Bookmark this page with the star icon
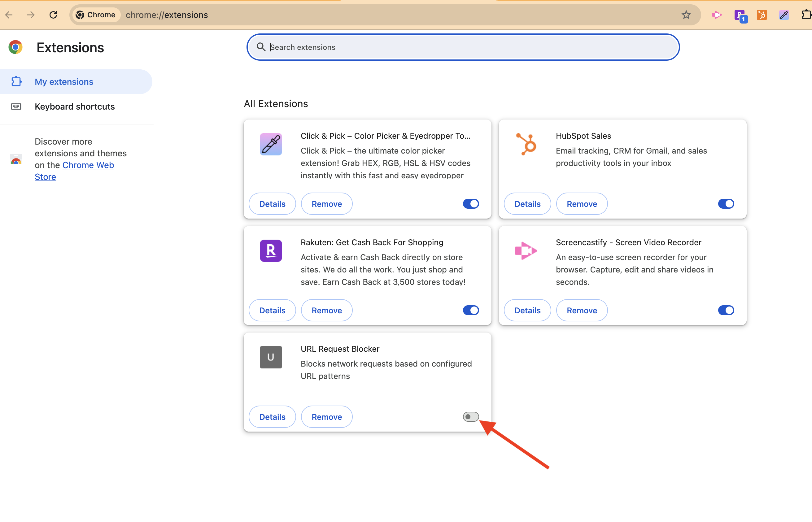812x522 pixels. point(686,15)
